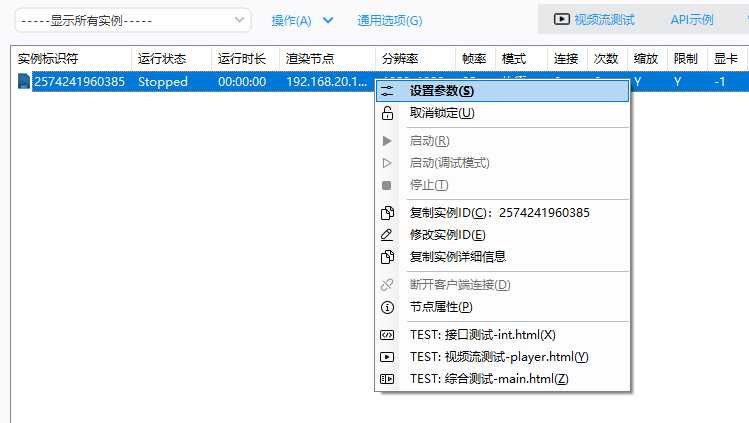Viewport: 749px width, 423px height.
Task: Click the file icon of instance 2574241960385
Action: click(x=24, y=82)
